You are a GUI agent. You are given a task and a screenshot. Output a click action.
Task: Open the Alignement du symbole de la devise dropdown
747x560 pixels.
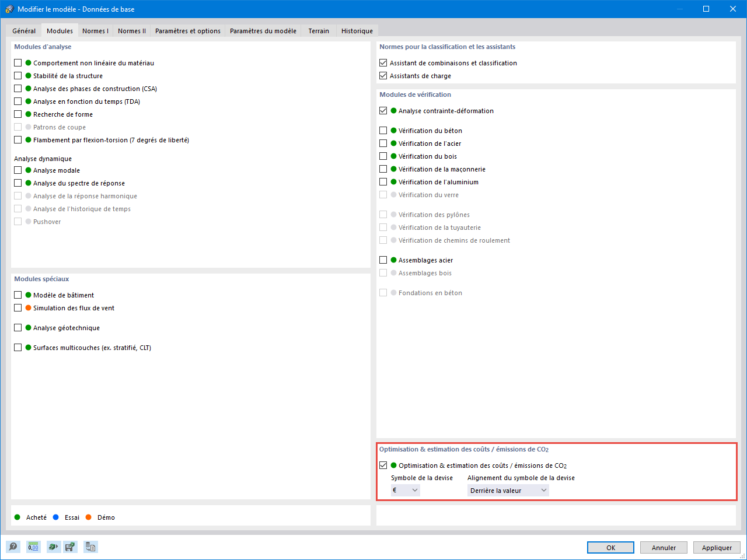coord(508,491)
